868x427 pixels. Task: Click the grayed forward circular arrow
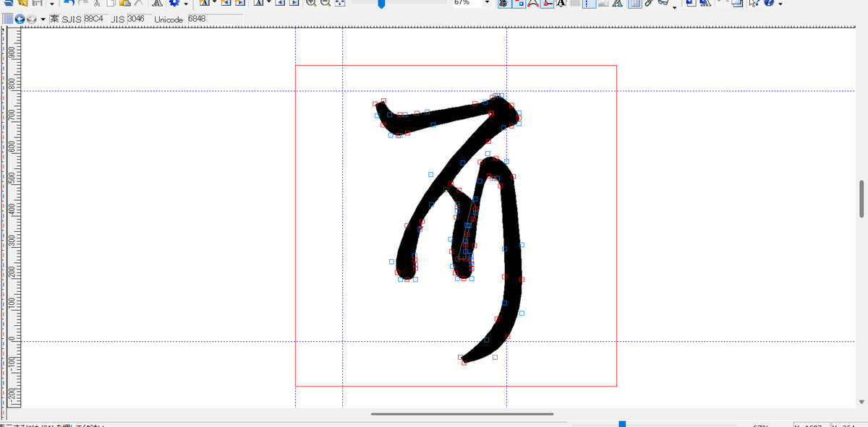coord(32,18)
